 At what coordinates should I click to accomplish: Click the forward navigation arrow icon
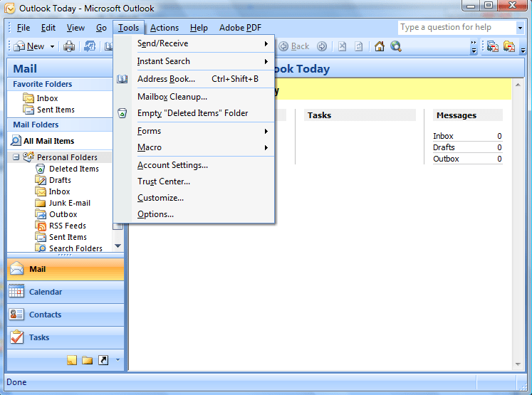(x=322, y=46)
